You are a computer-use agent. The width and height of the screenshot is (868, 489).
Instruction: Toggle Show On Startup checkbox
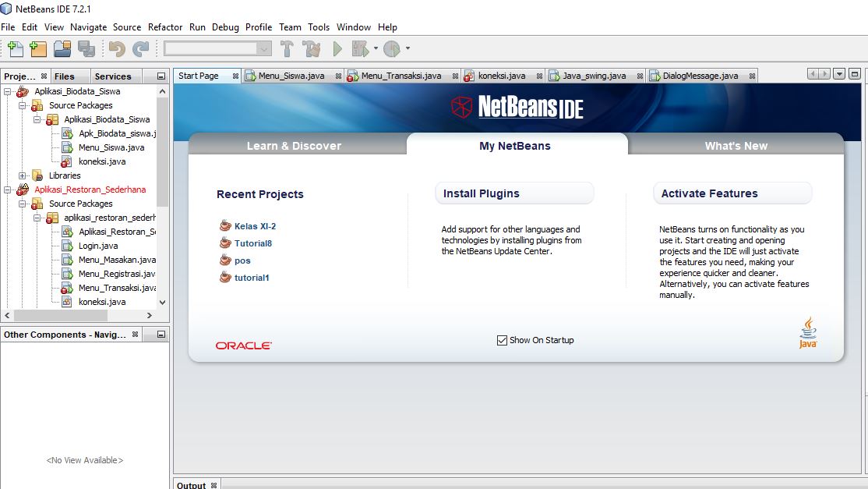click(502, 340)
